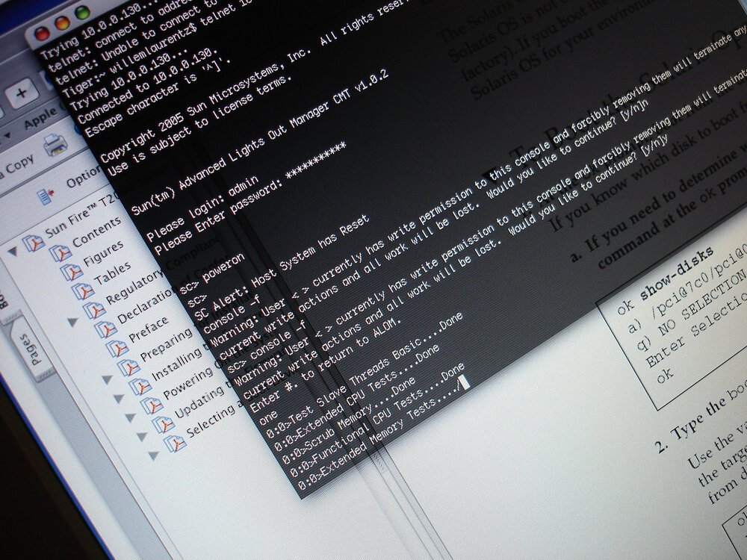Select the Preface Acrobat bookmark icon

tap(105, 329)
